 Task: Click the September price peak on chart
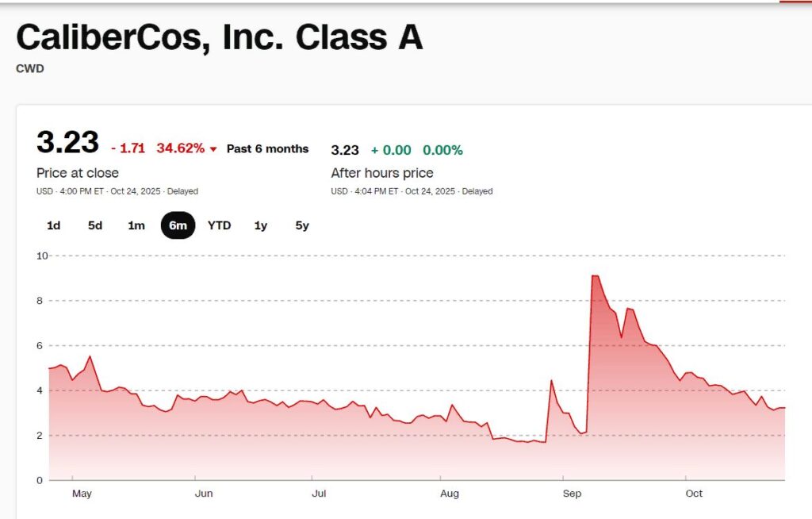(x=595, y=276)
